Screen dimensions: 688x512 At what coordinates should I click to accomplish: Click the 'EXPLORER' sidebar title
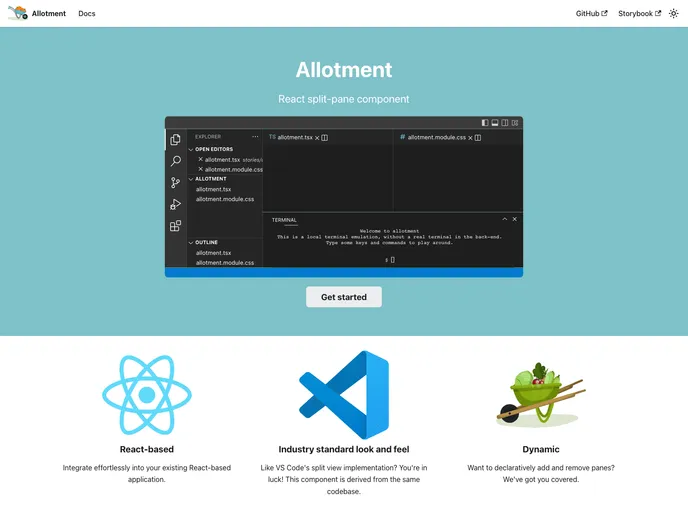tap(208, 136)
